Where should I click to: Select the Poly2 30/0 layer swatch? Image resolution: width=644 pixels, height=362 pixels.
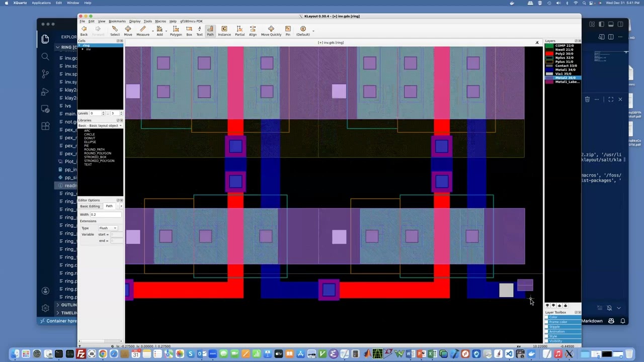pos(549,54)
